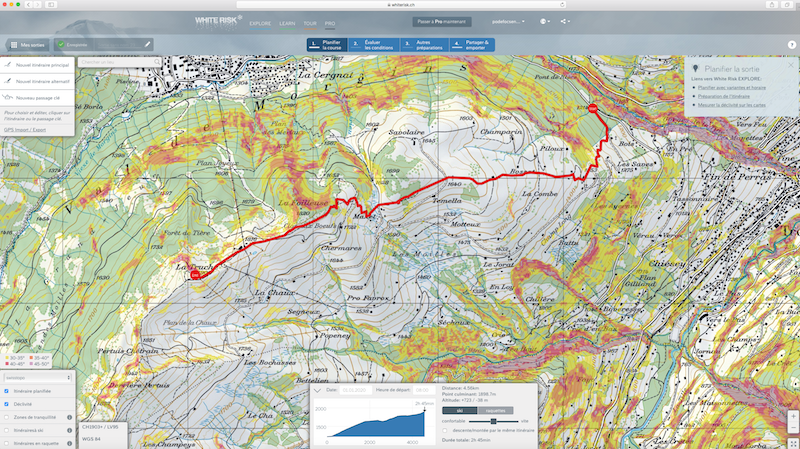Enable the Zones de tranquillité layer
Image resolution: width=800 pixels, height=449 pixels.
click(8, 417)
